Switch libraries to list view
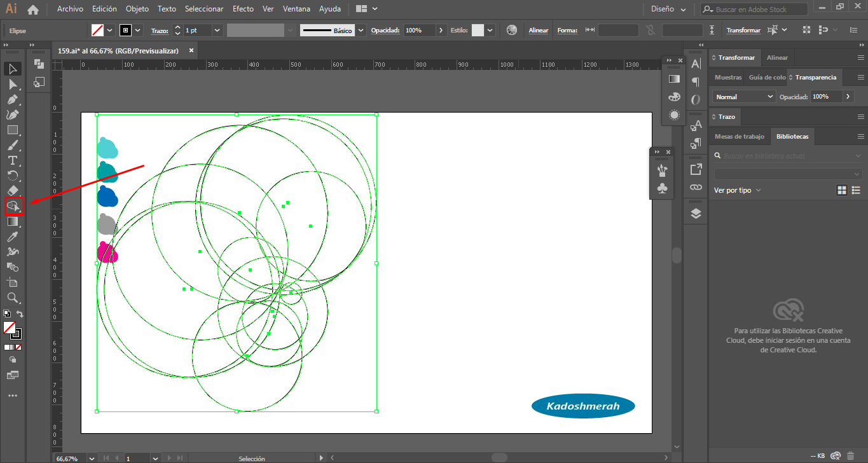 point(856,190)
